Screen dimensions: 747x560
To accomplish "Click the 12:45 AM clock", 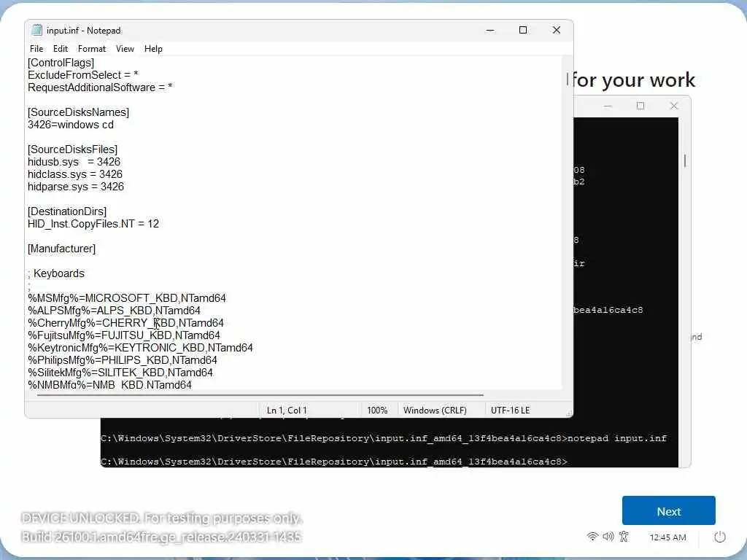I will click(667, 537).
